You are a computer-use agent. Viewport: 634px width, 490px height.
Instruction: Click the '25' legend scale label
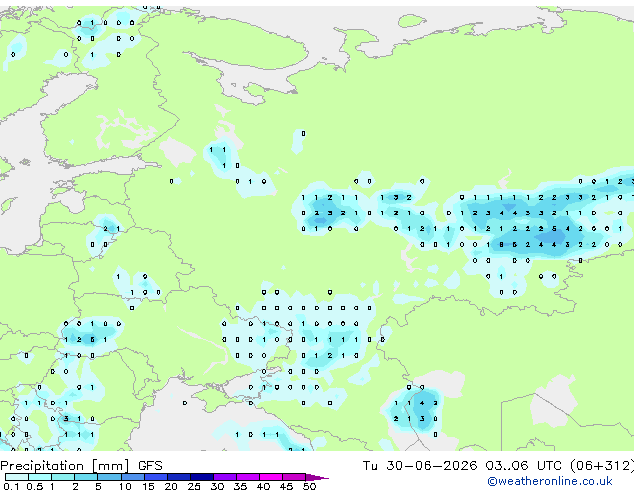pyautogui.click(x=194, y=486)
